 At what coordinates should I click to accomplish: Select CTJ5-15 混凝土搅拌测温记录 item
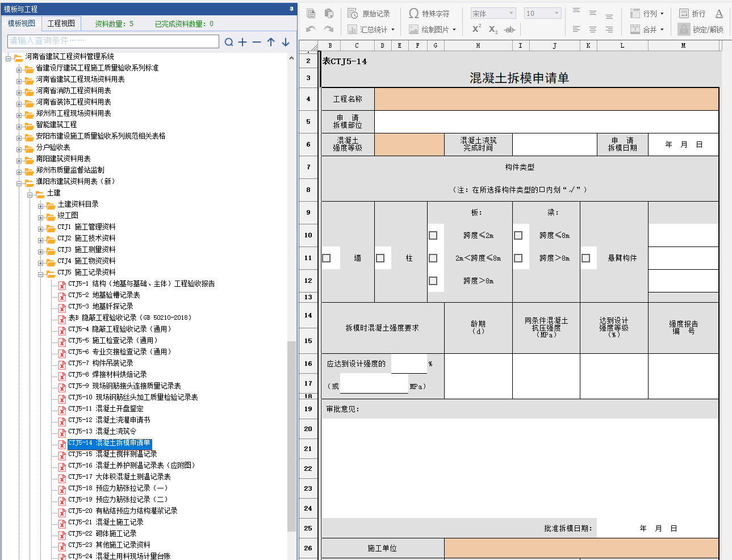tap(112, 454)
